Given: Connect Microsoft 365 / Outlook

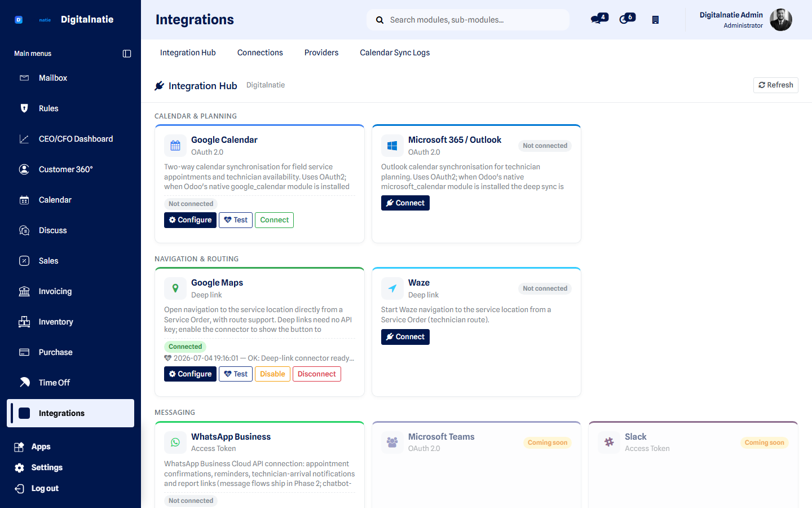Looking at the screenshot, I should tap(405, 203).
